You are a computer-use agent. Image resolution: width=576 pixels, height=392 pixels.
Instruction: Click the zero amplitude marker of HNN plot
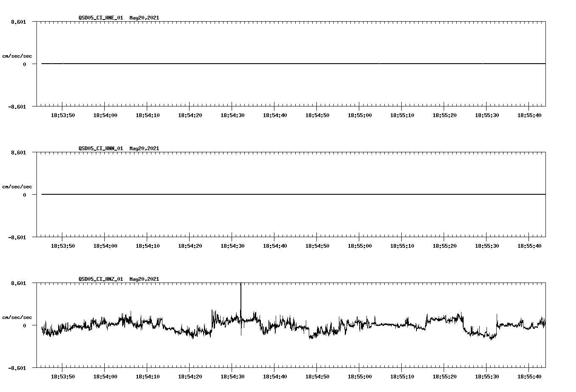[24, 194]
